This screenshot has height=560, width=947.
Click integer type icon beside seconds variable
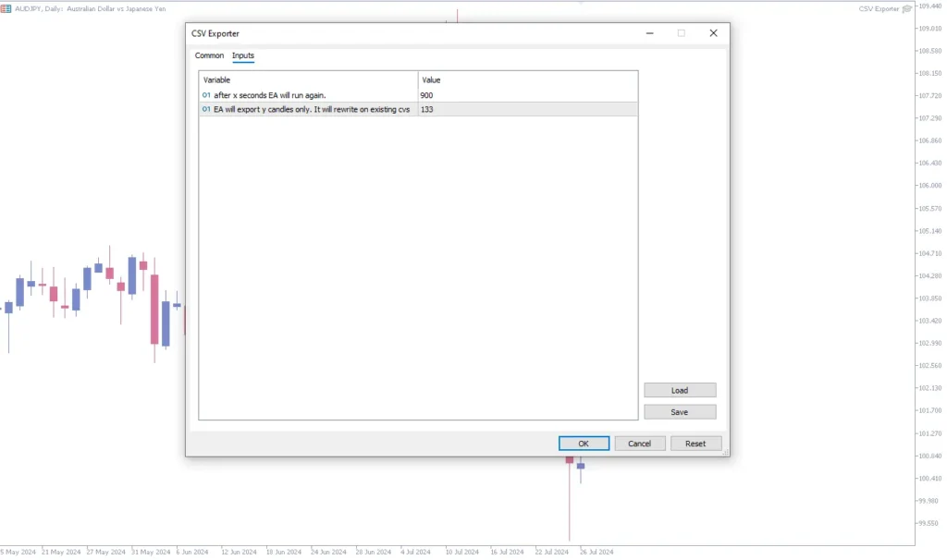[x=206, y=95]
